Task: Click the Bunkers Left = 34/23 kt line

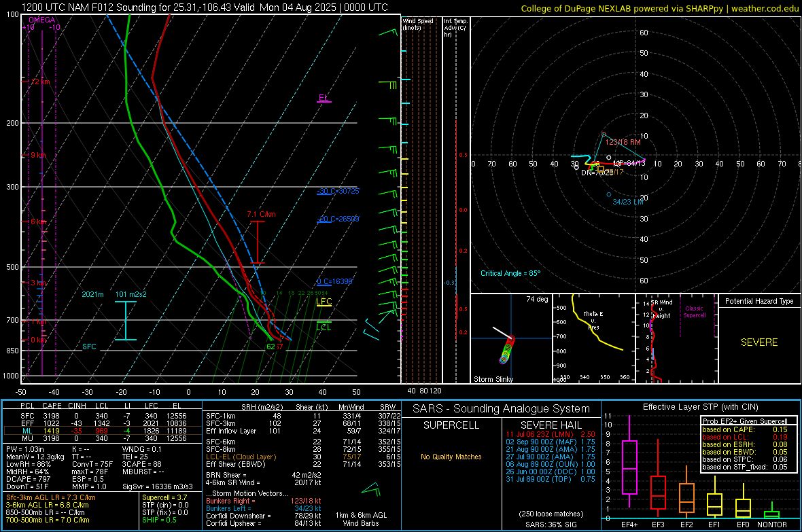Action: point(264,508)
